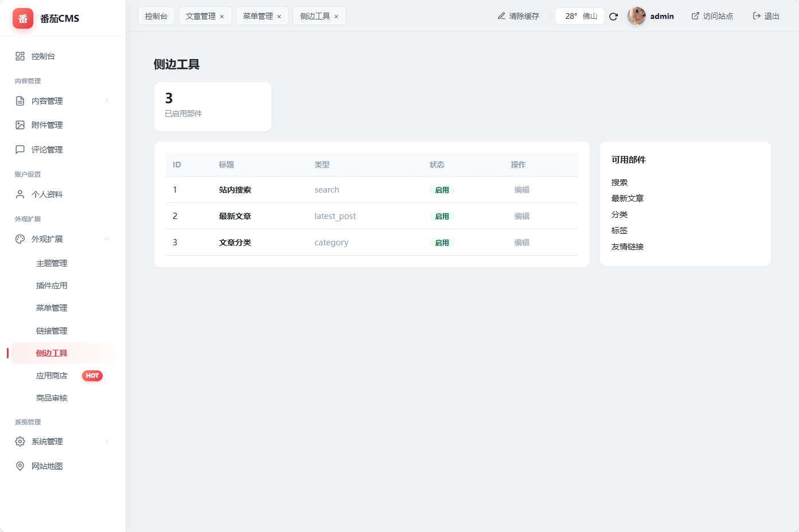Image resolution: width=799 pixels, height=532 pixels.
Task: Add the 最新文章 available widget
Action: click(627, 198)
